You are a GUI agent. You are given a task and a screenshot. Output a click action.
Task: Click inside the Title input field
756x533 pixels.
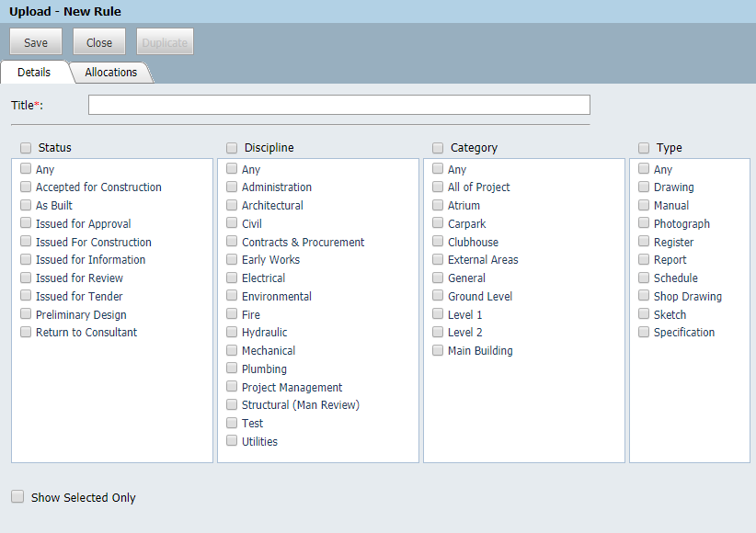tap(338, 104)
